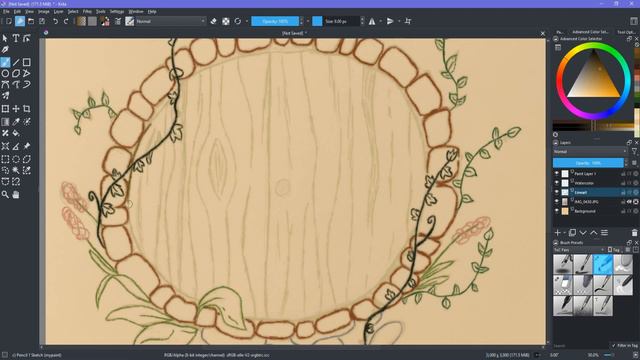
Task: Select the Fill bucket tool
Action: point(16,133)
